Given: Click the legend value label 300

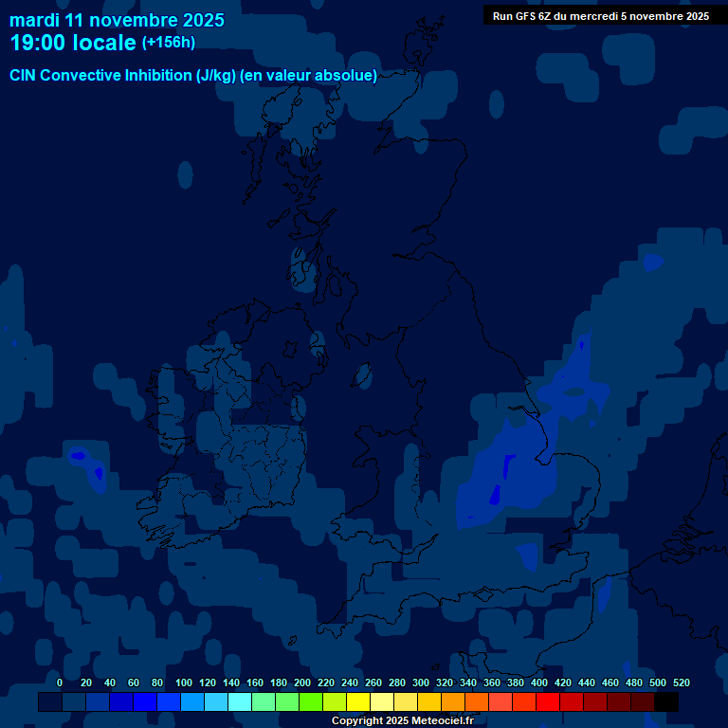Looking at the screenshot, I should pos(421,682).
